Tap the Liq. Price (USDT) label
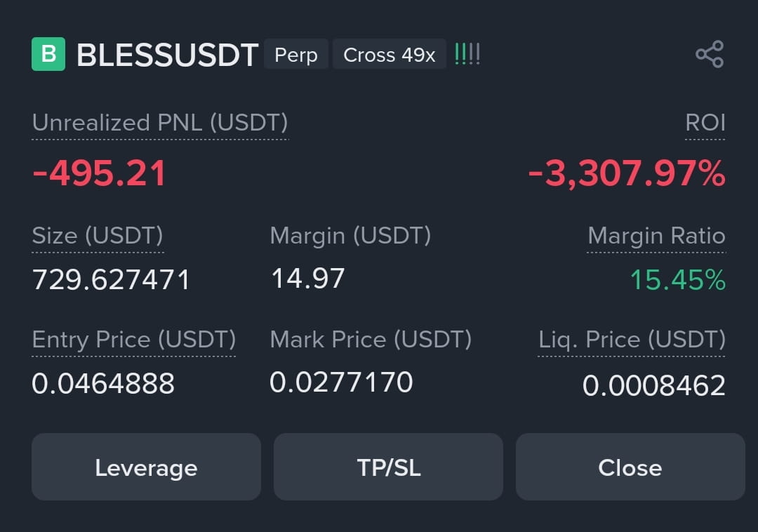The height and width of the screenshot is (532, 758). tap(632, 339)
